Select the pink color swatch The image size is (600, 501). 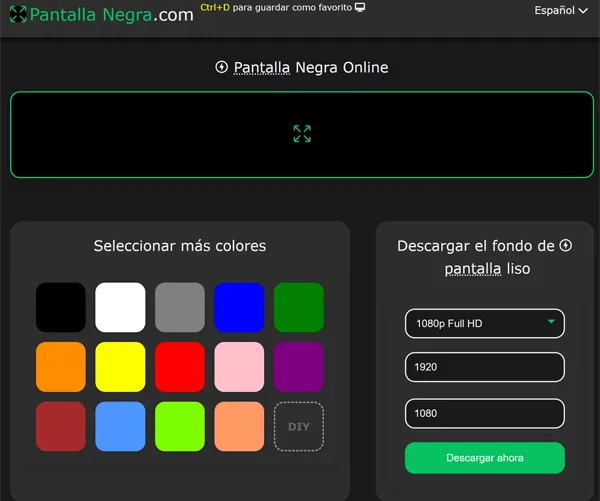click(x=239, y=367)
